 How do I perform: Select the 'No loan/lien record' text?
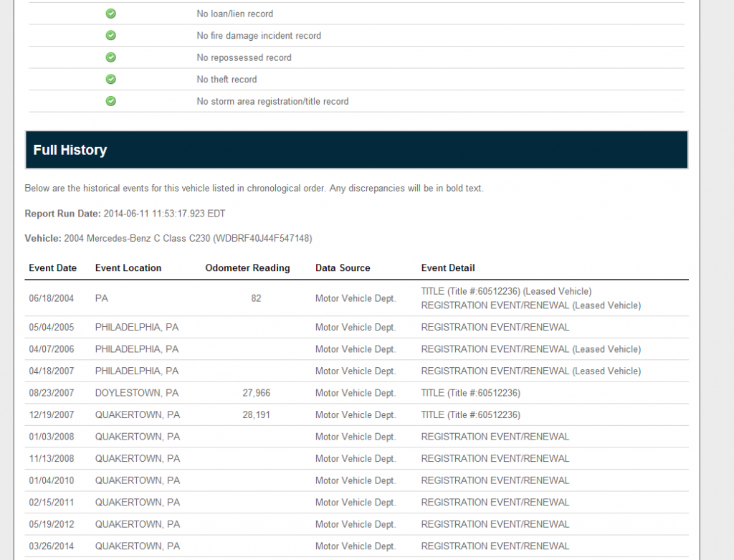(234, 14)
